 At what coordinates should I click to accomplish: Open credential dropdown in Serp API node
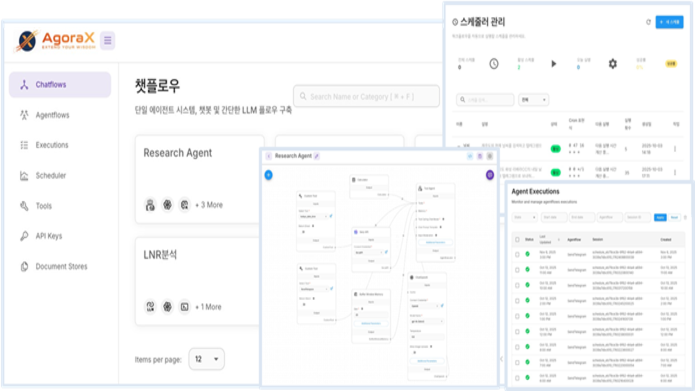point(368,253)
